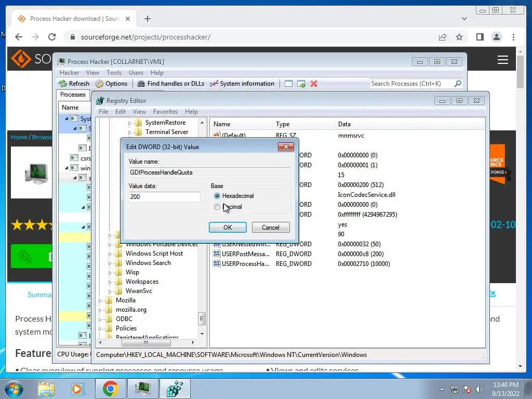Screen dimensions: 532x399
Task: Expand the SystemRestore registry key
Action: 129,123
